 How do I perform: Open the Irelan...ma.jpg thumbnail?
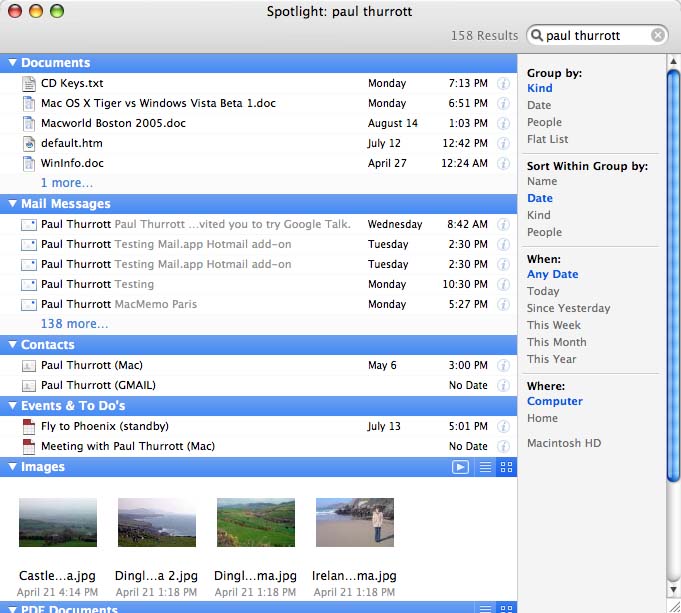click(x=355, y=522)
